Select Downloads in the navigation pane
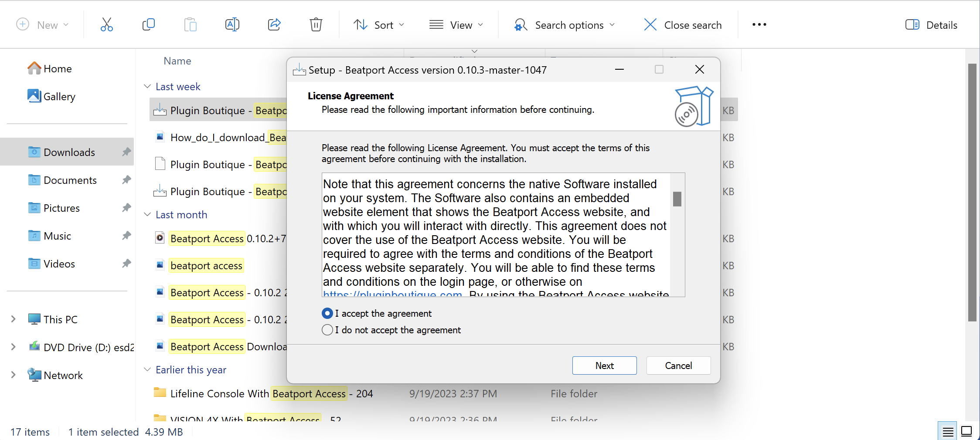 point(69,152)
